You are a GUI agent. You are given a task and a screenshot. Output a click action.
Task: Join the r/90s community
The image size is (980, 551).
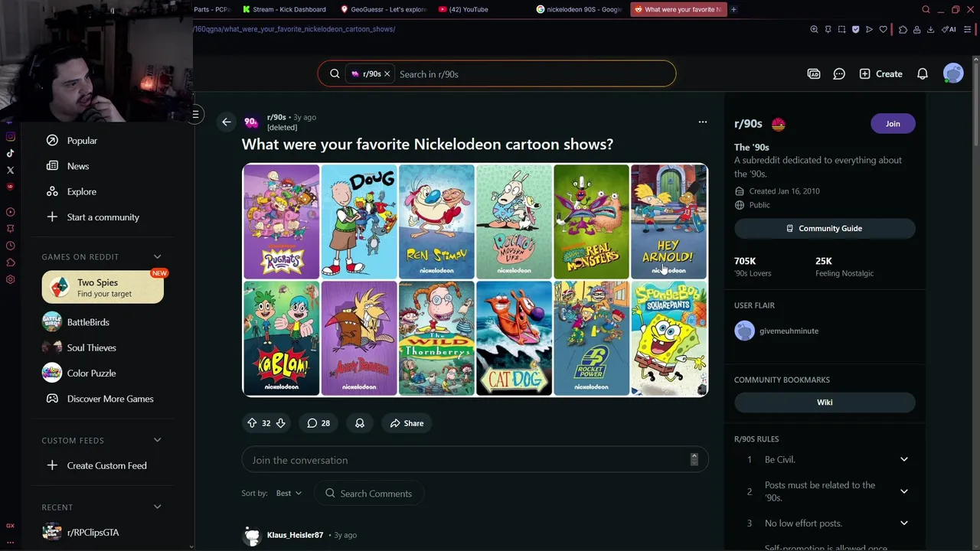coord(893,124)
